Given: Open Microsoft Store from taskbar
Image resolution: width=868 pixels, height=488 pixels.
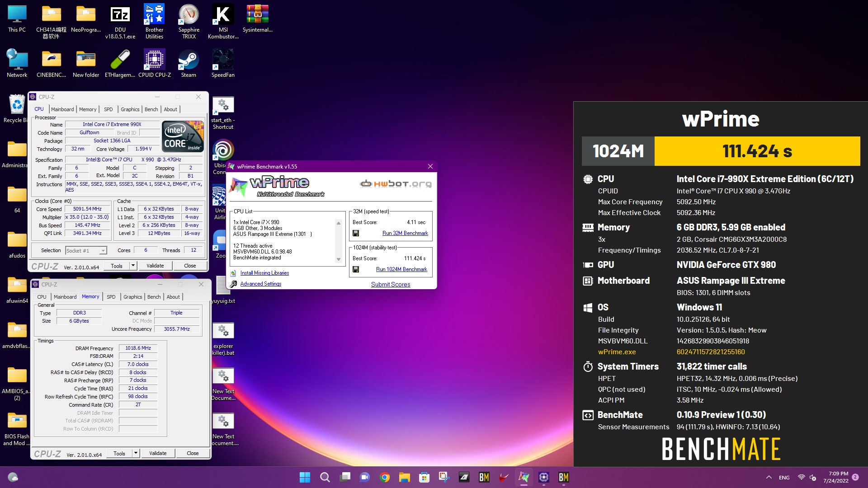Looking at the screenshot, I should click(424, 477).
